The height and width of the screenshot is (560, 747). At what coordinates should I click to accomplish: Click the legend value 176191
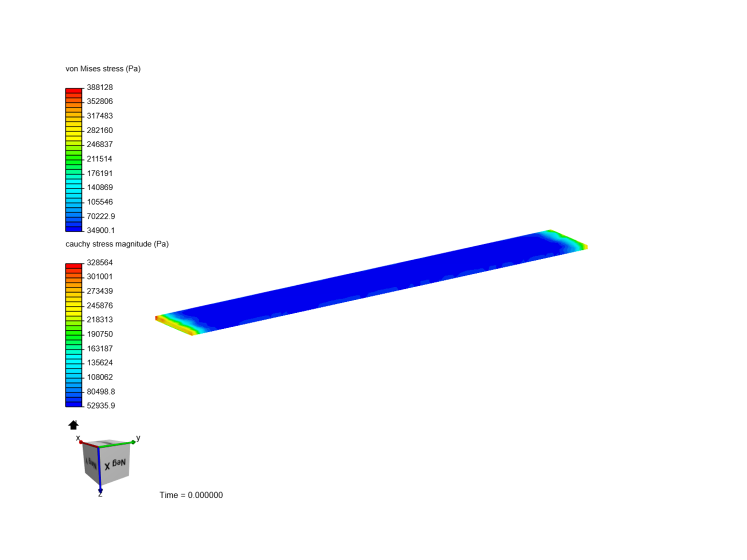pos(100,173)
